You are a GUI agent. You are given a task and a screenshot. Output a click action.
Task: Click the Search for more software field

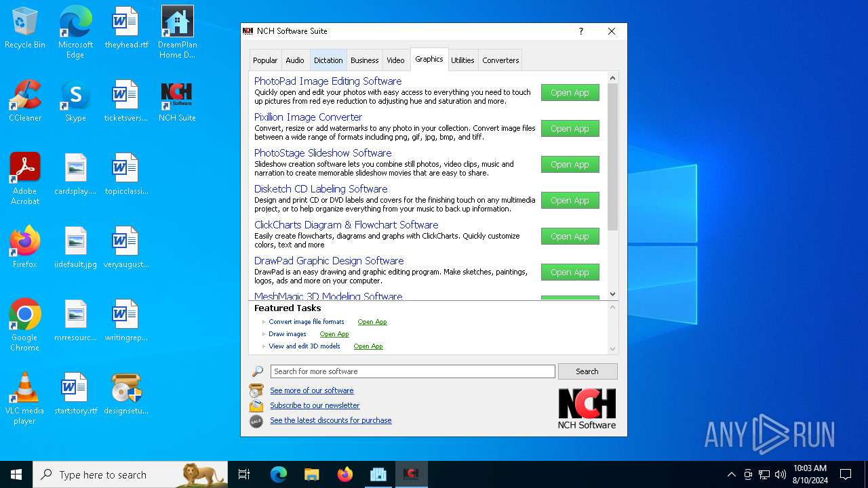tap(413, 371)
